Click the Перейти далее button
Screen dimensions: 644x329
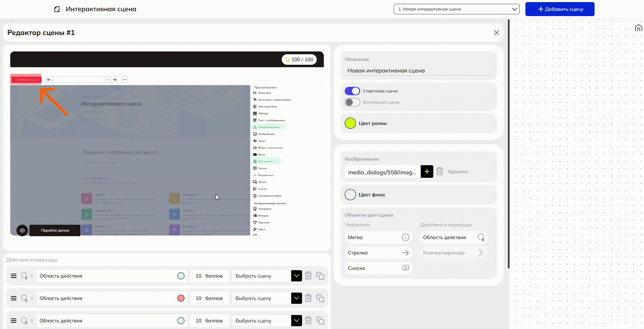click(55, 230)
